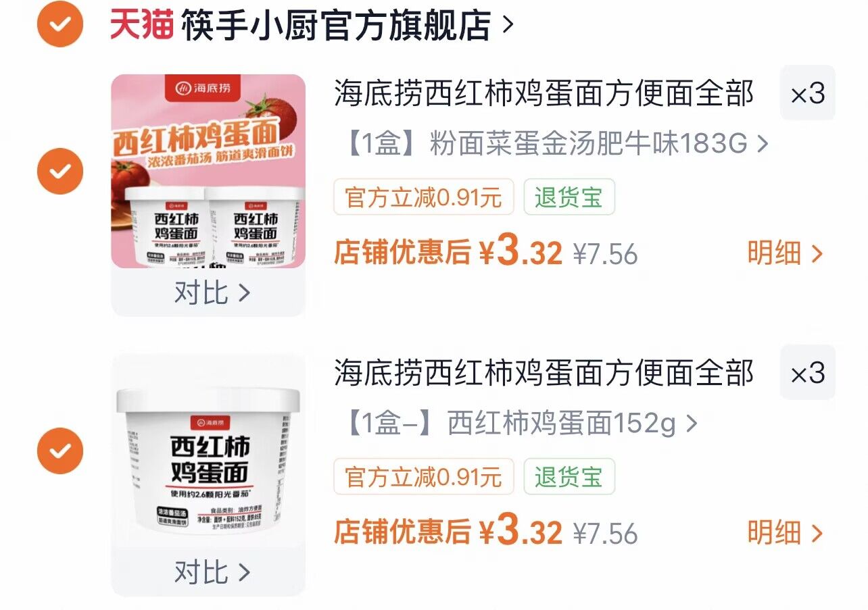Open 筷手小厨官方旗舰店 store page

(336, 25)
